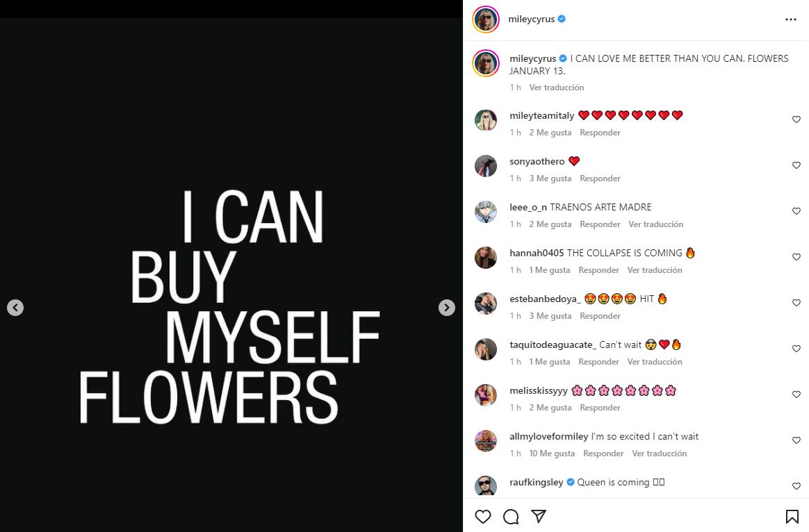This screenshot has height=532, width=809.
Task: Open the comment bubble icon
Action: [x=511, y=517]
